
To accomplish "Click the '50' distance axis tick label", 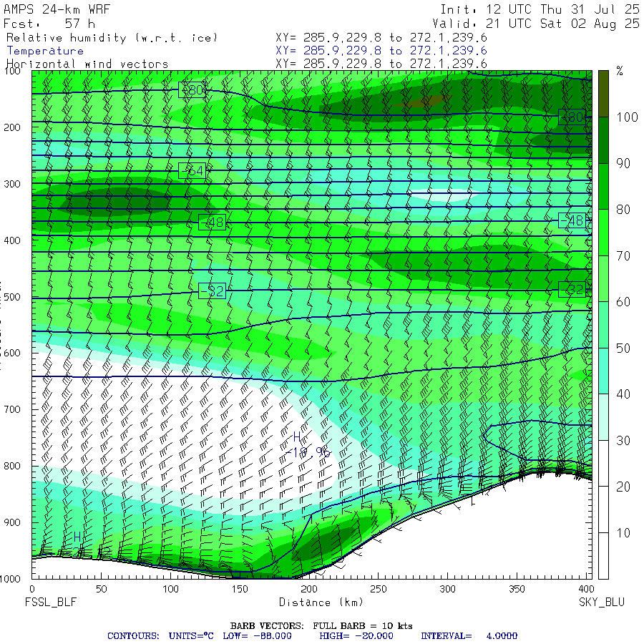I will click(x=102, y=589).
